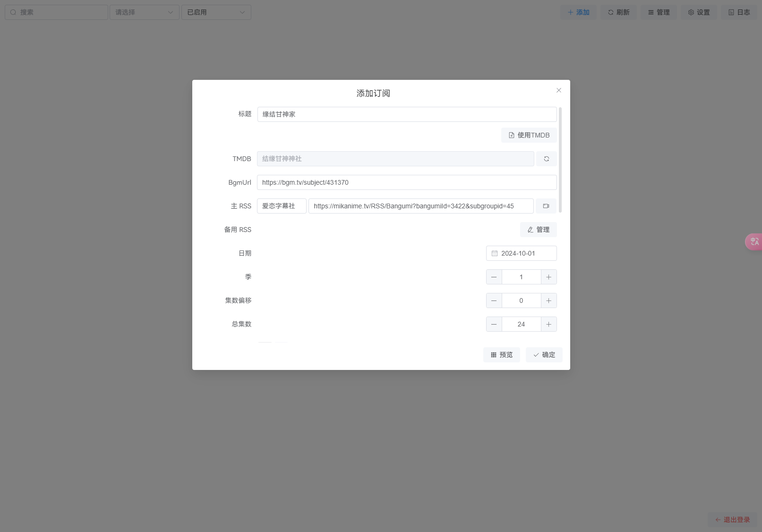
Task: Increase the 集数偏移 value
Action: 549,300
